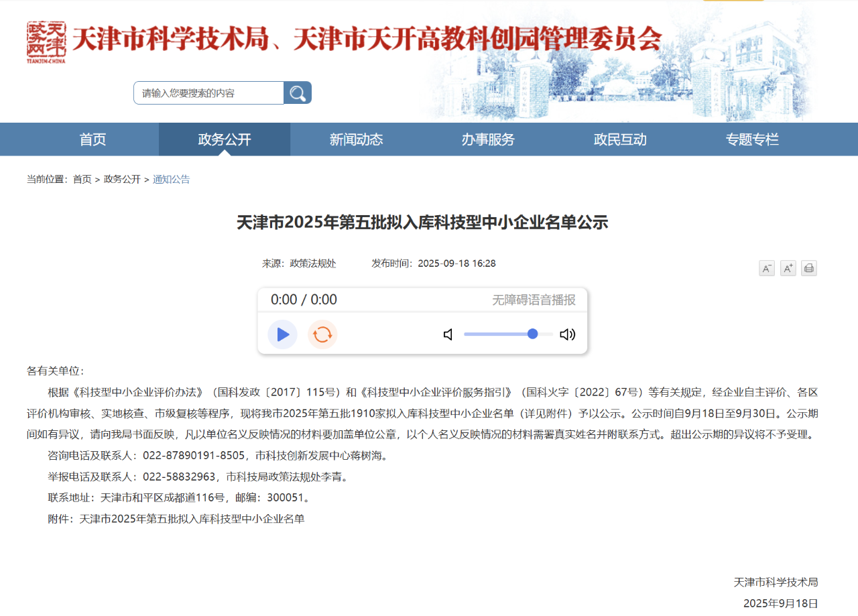Open the 政务公开 navigation tab

point(225,139)
